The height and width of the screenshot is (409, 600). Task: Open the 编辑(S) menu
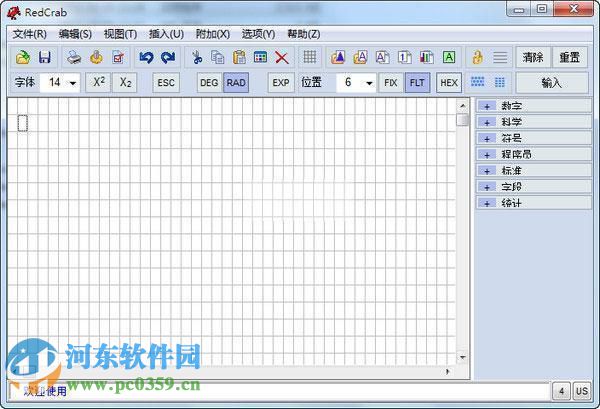click(75, 34)
